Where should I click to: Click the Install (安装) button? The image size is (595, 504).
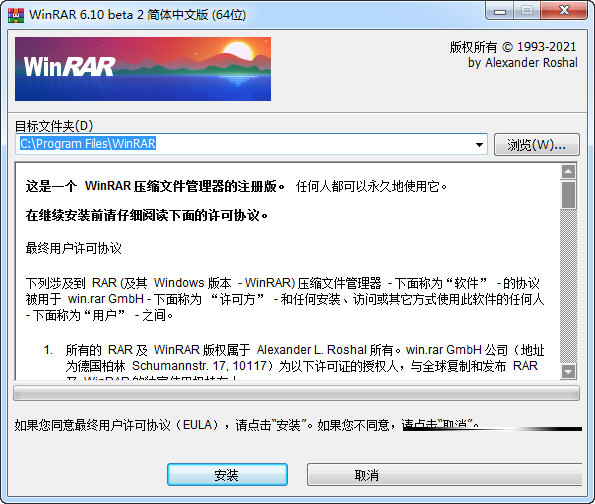coord(227,474)
